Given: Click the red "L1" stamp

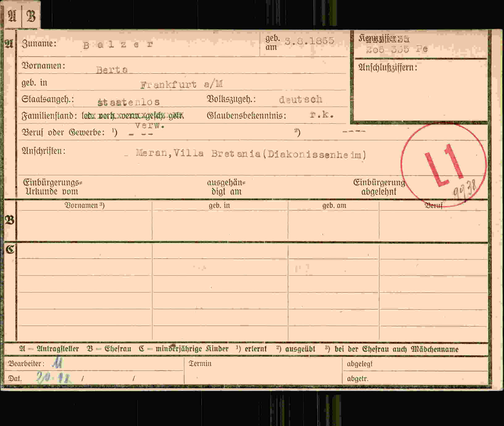Looking at the screenshot, I should 444,165.
